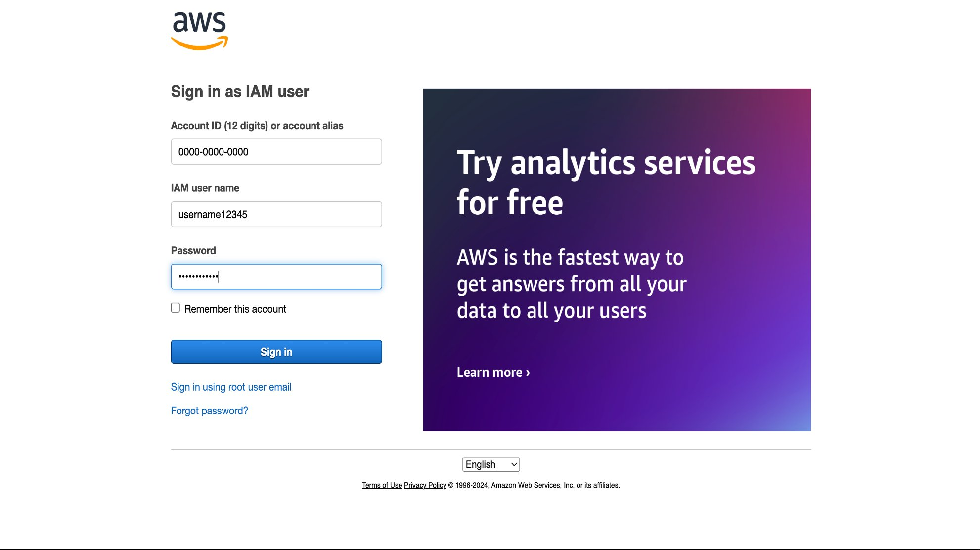Enable the Remember this account checkbox

click(x=176, y=308)
